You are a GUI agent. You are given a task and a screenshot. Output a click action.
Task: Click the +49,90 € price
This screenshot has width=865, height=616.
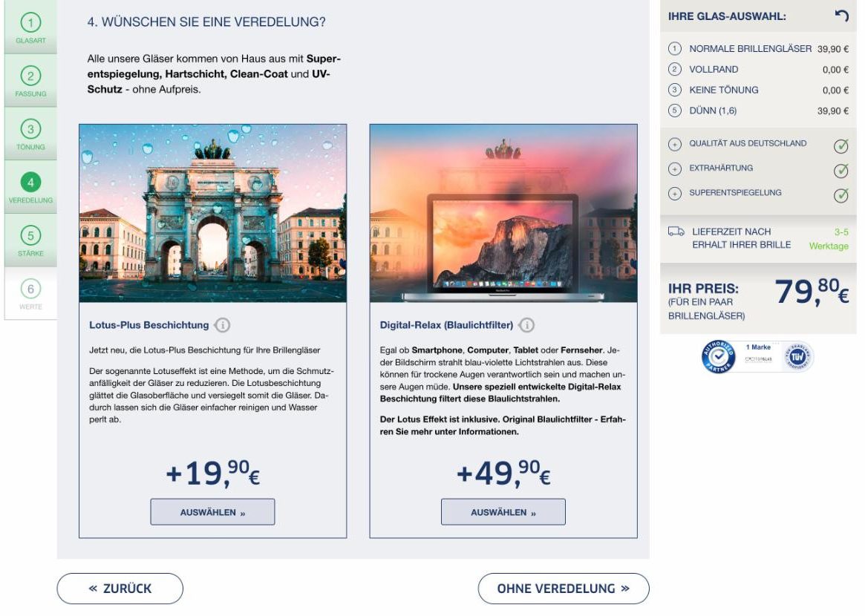[x=503, y=474]
